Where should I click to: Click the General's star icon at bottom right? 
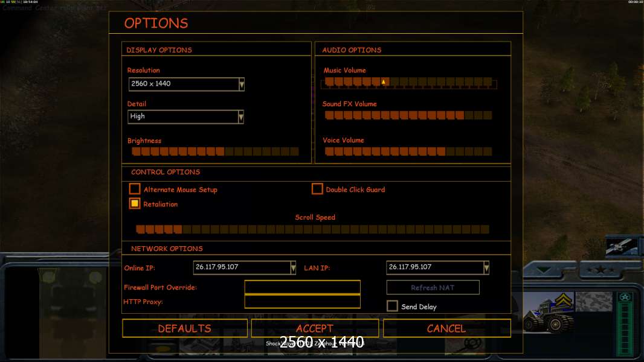click(x=625, y=297)
